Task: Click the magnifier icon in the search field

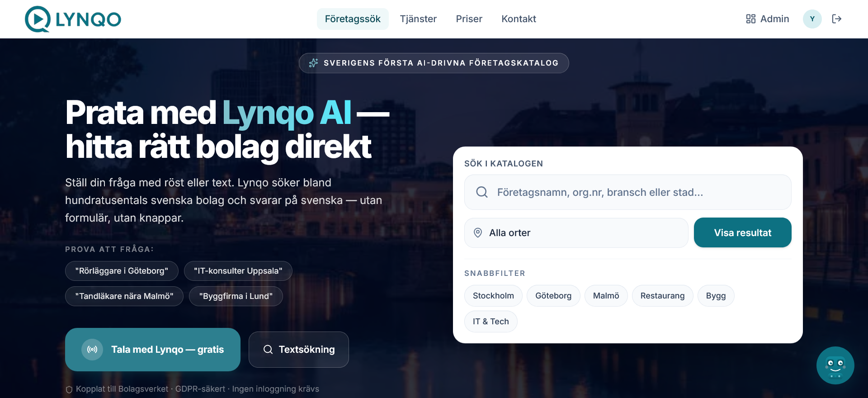Action: point(482,192)
